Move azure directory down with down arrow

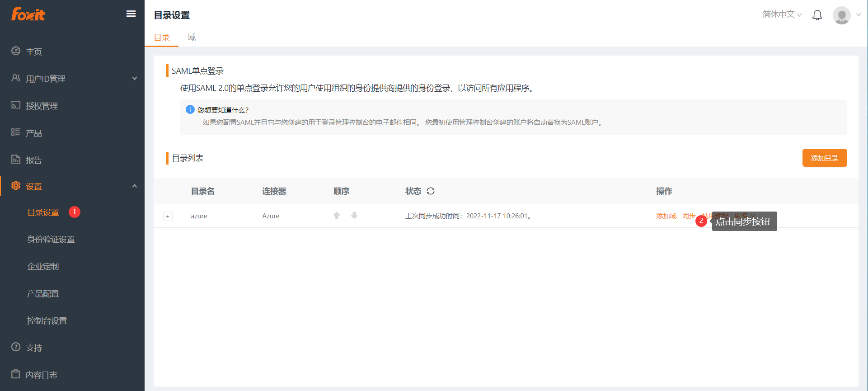pyautogui.click(x=354, y=216)
